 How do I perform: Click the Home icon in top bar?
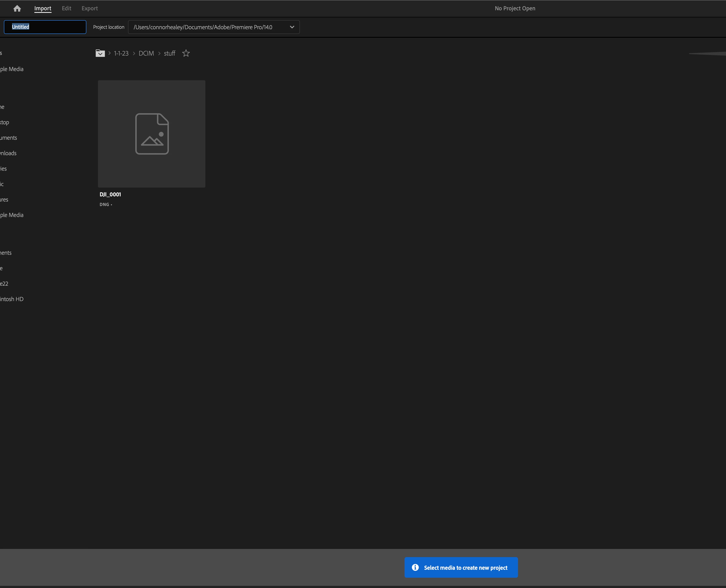pos(17,8)
